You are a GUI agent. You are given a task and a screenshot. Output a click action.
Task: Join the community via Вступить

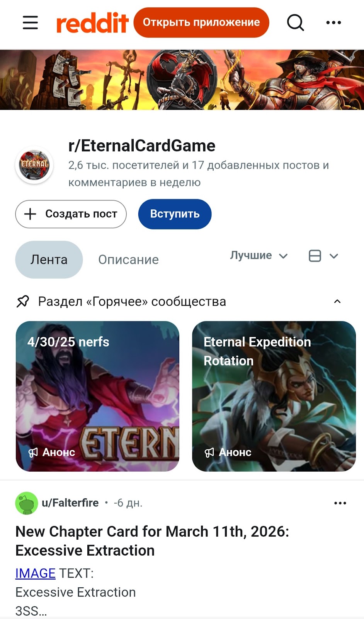(x=175, y=214)
